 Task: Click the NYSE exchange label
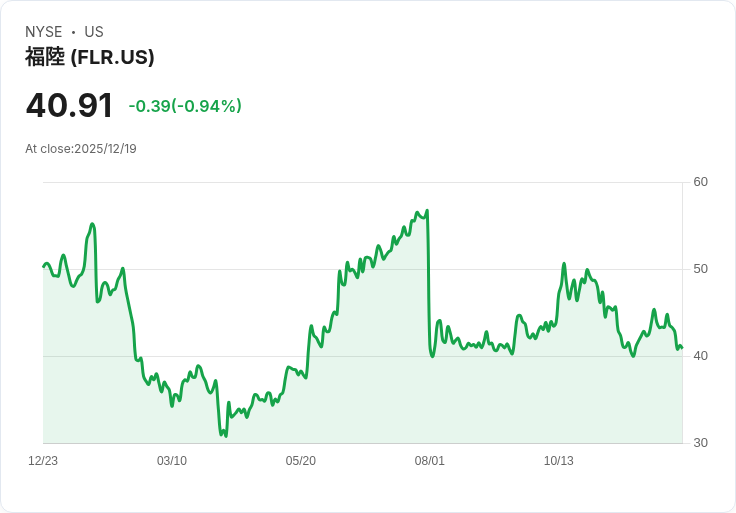45,32
